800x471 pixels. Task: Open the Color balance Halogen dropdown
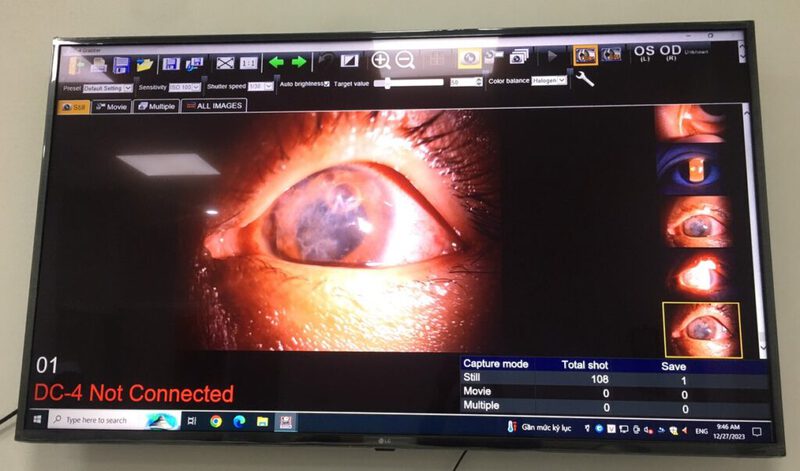click(549, 80)
